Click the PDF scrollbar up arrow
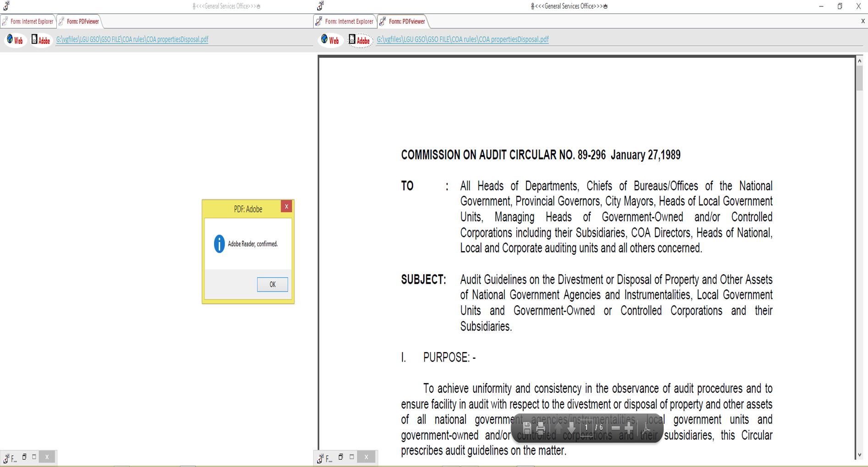The width and height of the screenshot is (868, 467). click(860, 61)
